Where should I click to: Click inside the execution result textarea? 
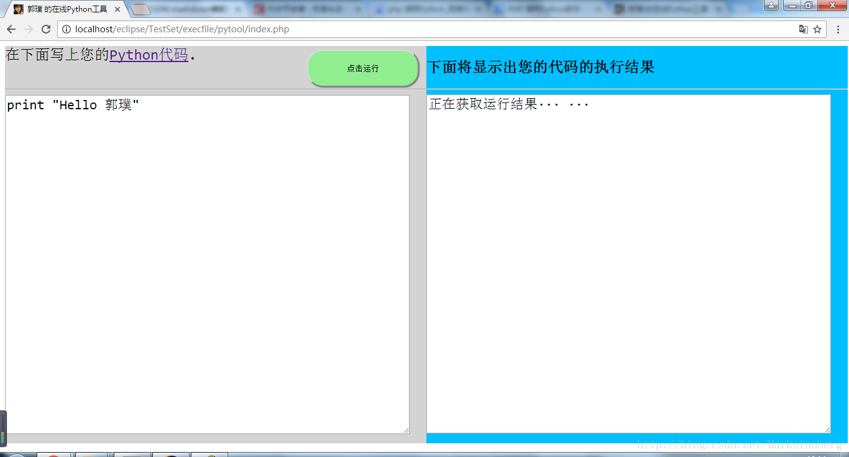[628, 270]
